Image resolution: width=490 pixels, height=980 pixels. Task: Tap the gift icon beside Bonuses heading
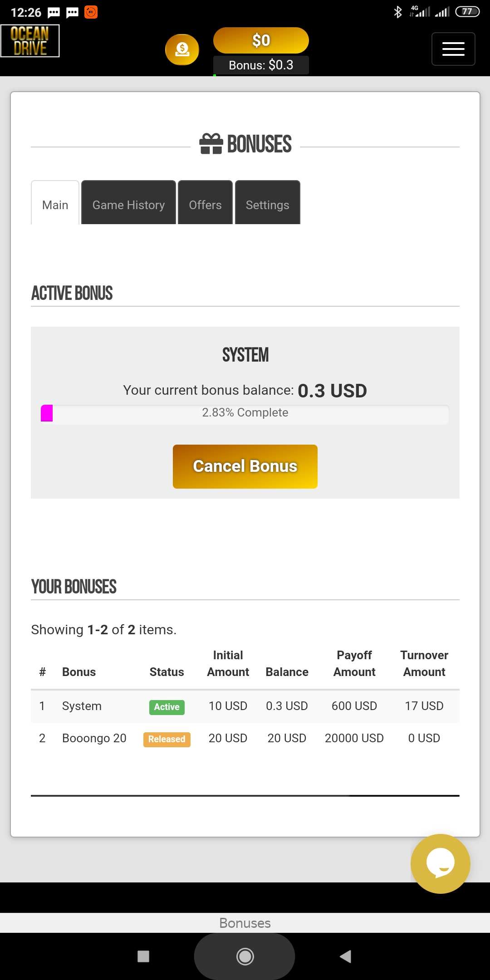211,144
